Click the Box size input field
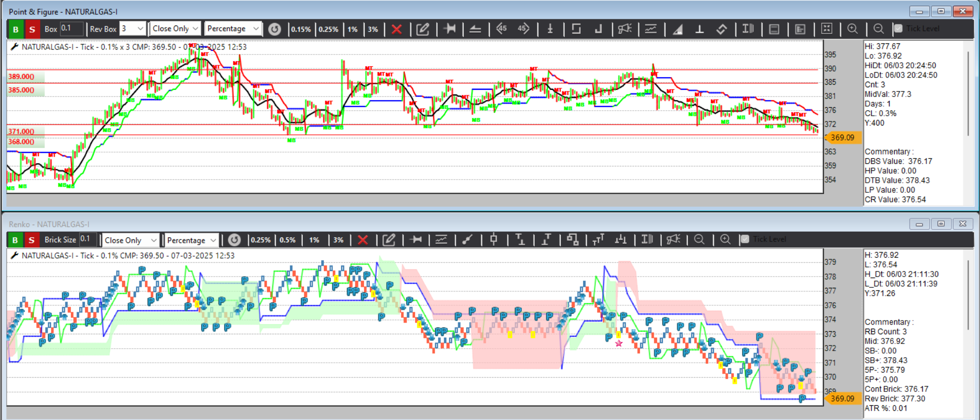 (71, 29)
